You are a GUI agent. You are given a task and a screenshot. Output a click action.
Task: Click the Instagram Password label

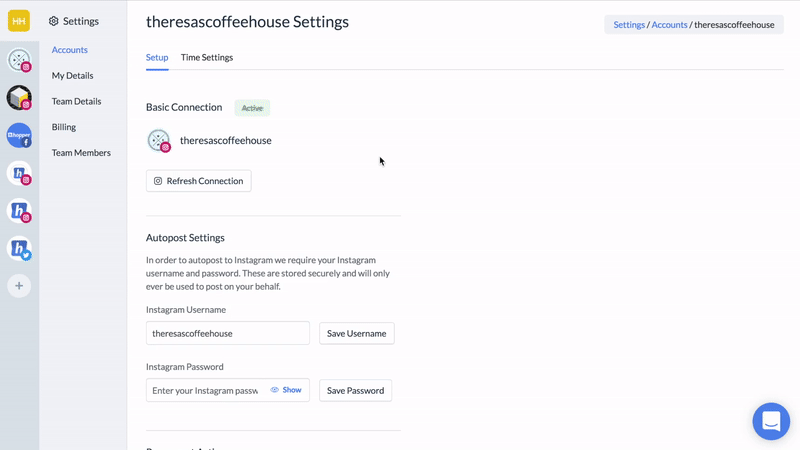(x=185, y=367)
